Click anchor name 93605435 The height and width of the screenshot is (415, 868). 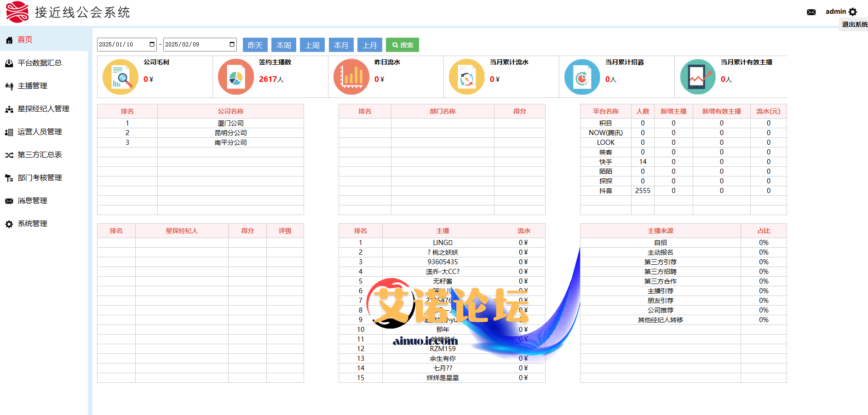[x=443, y=262]
